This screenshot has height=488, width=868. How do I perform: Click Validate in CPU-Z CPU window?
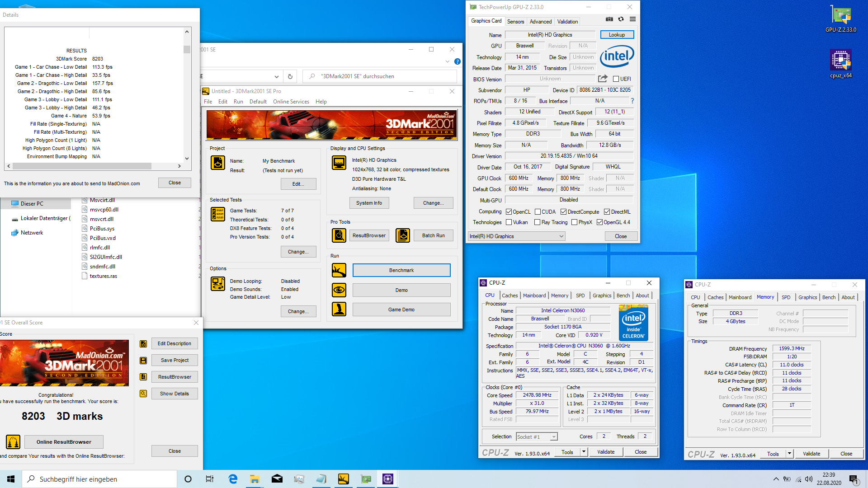click(606, 452)
